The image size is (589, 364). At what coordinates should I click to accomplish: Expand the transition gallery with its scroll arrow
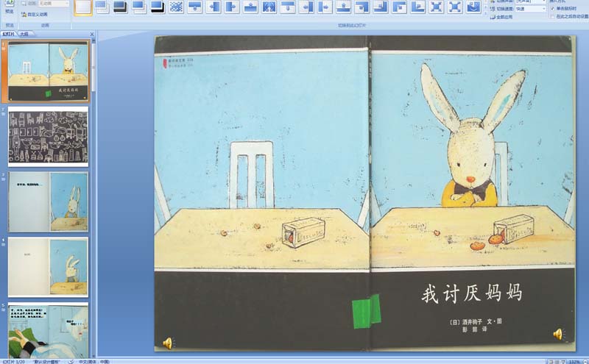[486, 12]
